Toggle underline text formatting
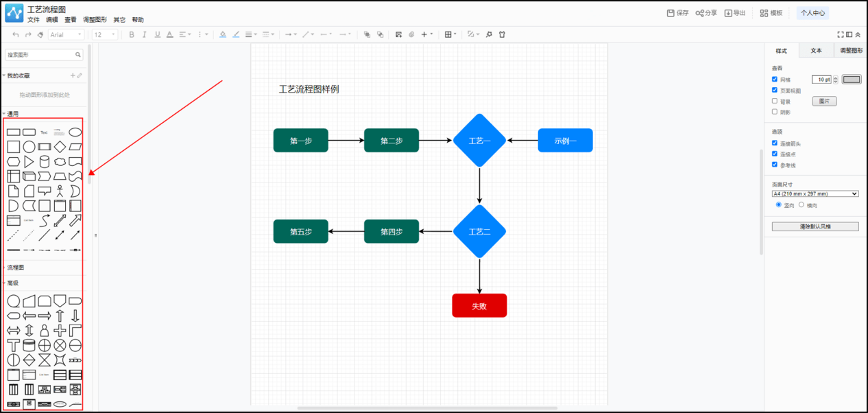868x413 pixels. click(x=157, y=34)
